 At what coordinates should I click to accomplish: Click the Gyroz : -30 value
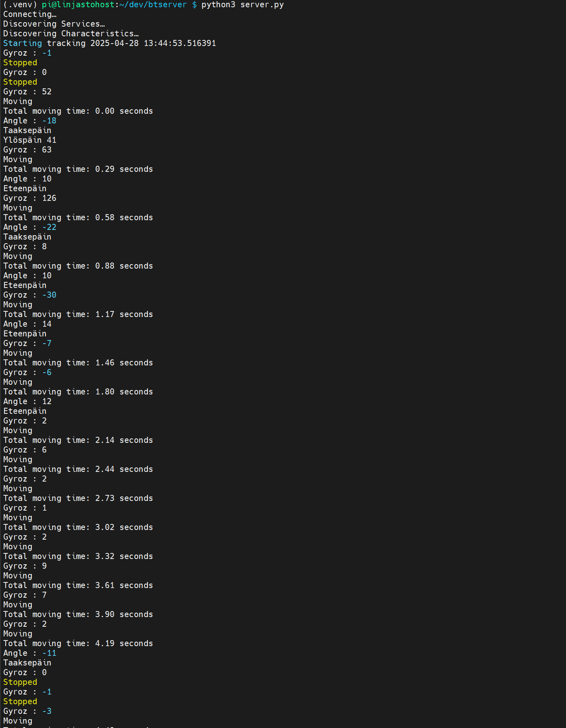(49, 295)
